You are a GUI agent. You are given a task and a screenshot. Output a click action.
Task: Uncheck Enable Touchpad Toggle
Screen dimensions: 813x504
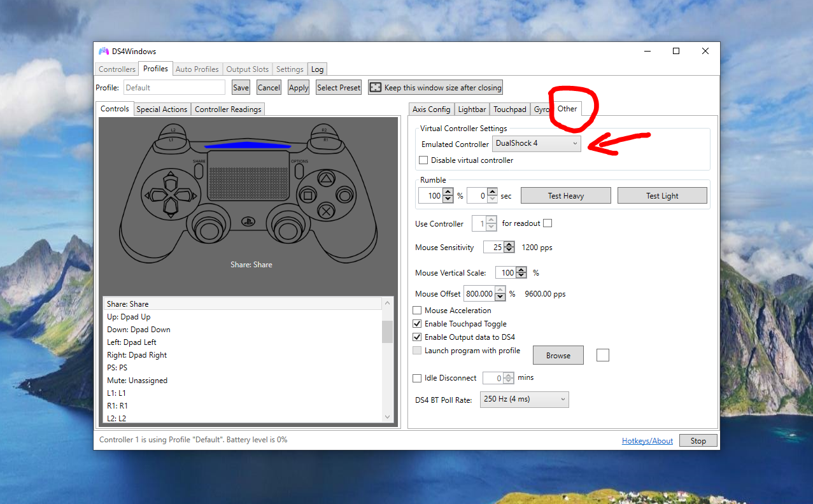point(417,324)
